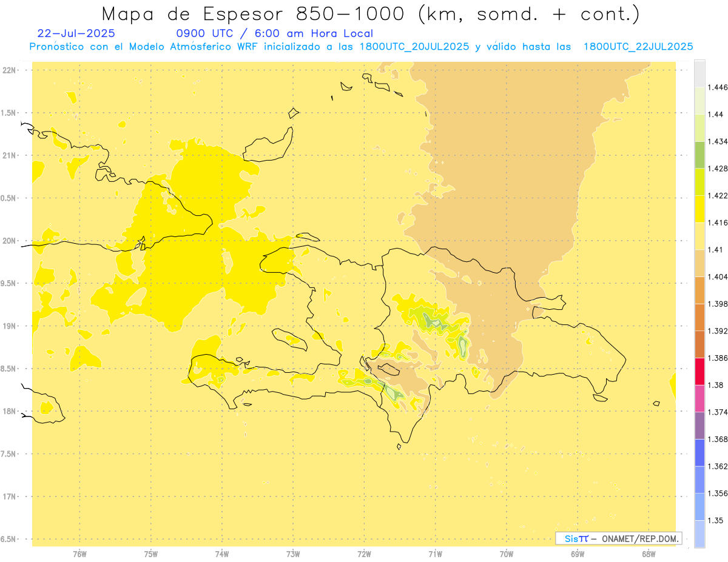Click the "0900 UTC / 6:00 am Hora Local" text
This screenshot has height=562, width=728.
275,33
